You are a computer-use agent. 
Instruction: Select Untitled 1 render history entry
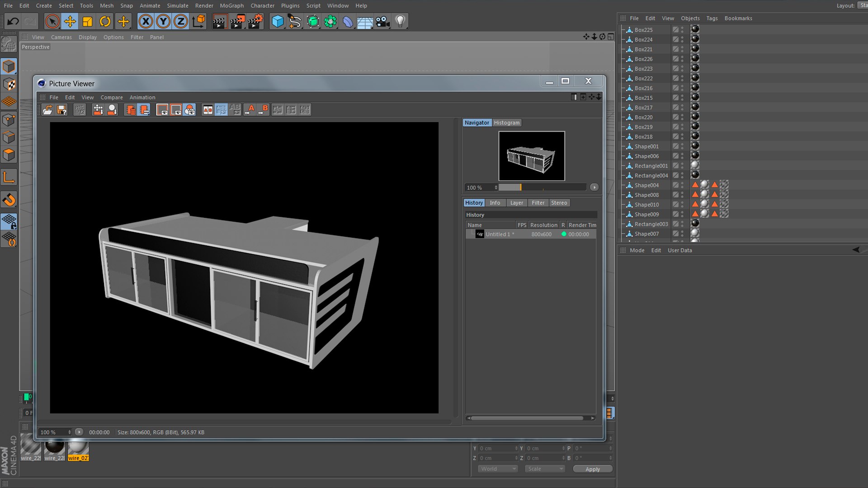[531, 235]
